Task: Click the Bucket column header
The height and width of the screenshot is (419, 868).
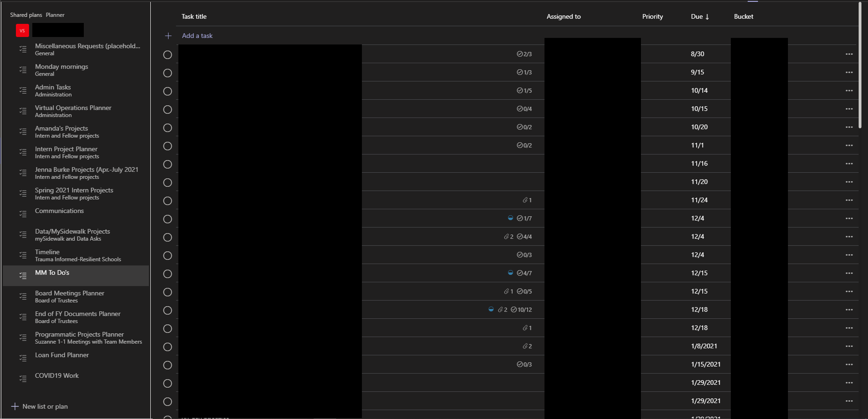Action: [743, 17]
